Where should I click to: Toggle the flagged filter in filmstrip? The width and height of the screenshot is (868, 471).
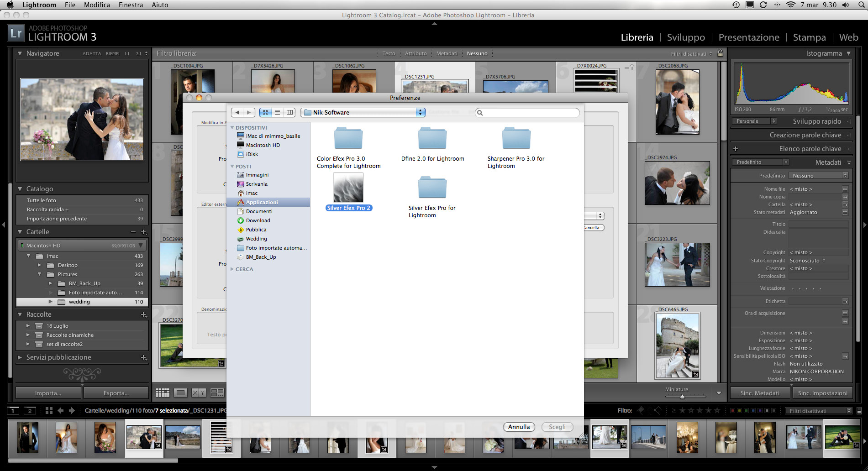tap(640, 410)
